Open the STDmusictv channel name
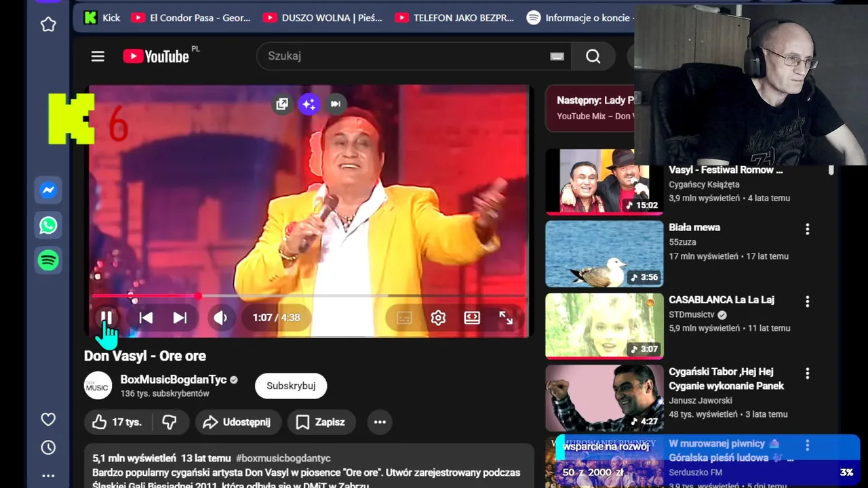The image size is (868, 488). point(692,314)
